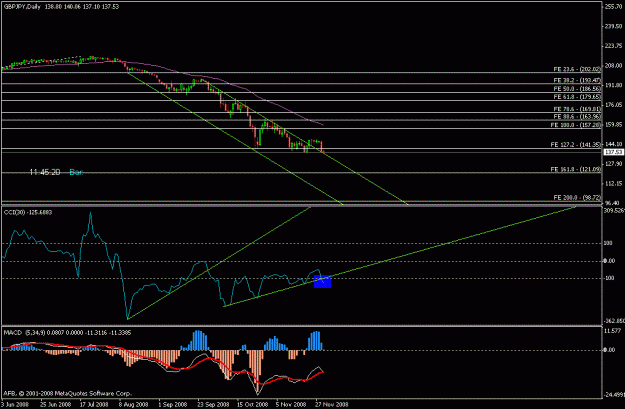Click the 112.15 price axis value
The image size is (625, 409).
(x=614, y=183)
